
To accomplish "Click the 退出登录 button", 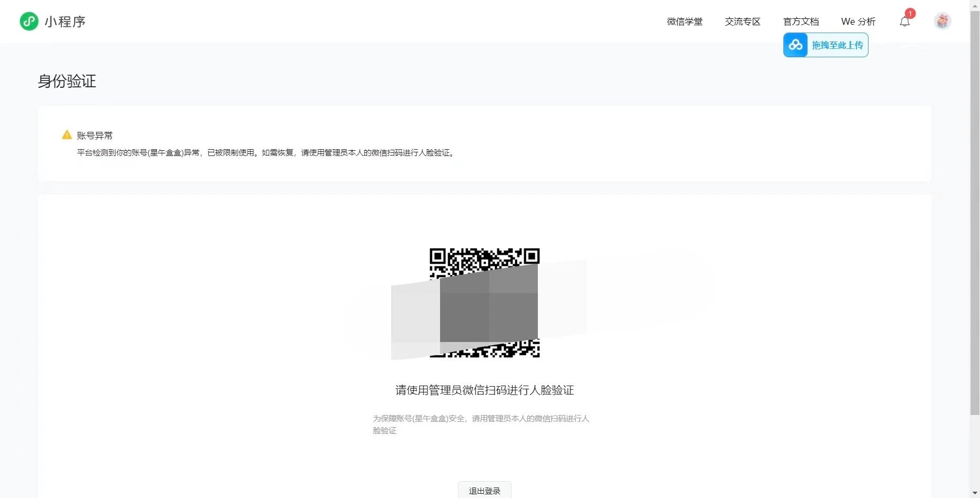I will point(484,490).
